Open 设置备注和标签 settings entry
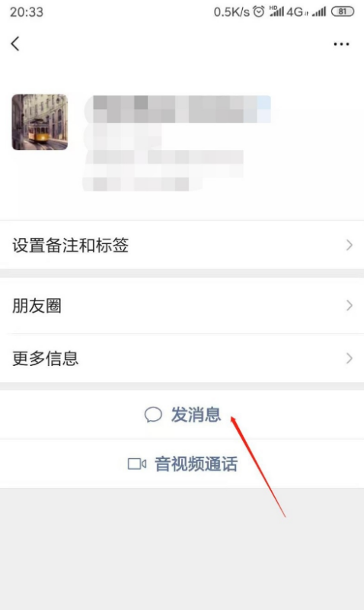Image resolution: width=364 pixels, height=610 pixels. coord(182,245)
